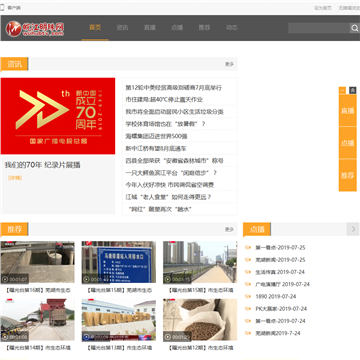360x360 pixels.
Task: Open news about 超40℃停止露天作业
Action: pyautogui.click(x=164, y=100)
